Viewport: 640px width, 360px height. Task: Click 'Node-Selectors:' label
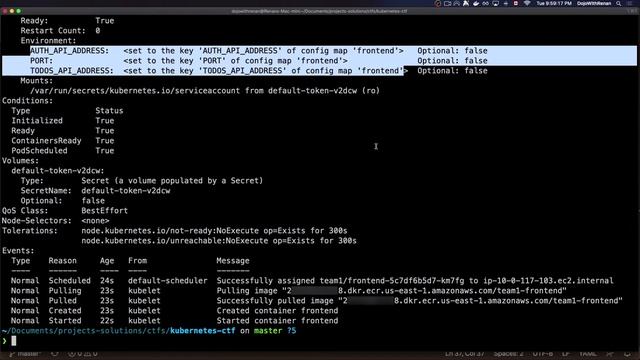click(x=36, y=221)
